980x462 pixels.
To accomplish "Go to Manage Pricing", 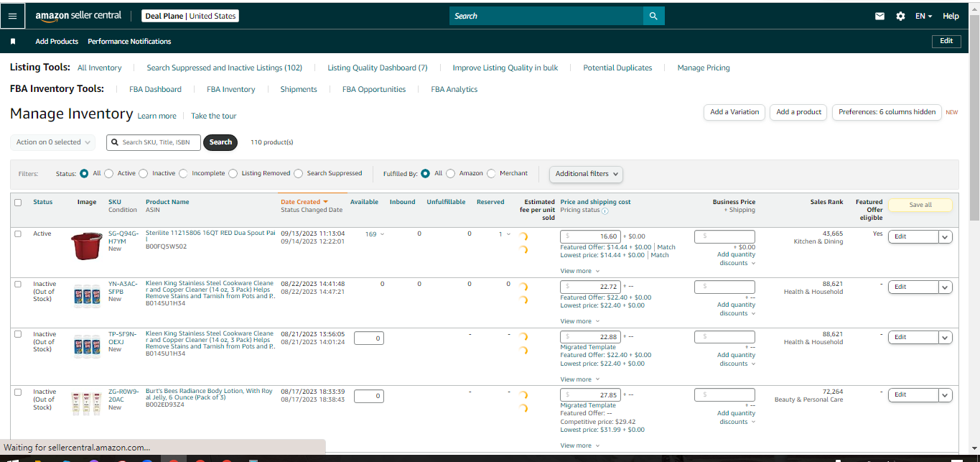I will [x=704, y=68].
